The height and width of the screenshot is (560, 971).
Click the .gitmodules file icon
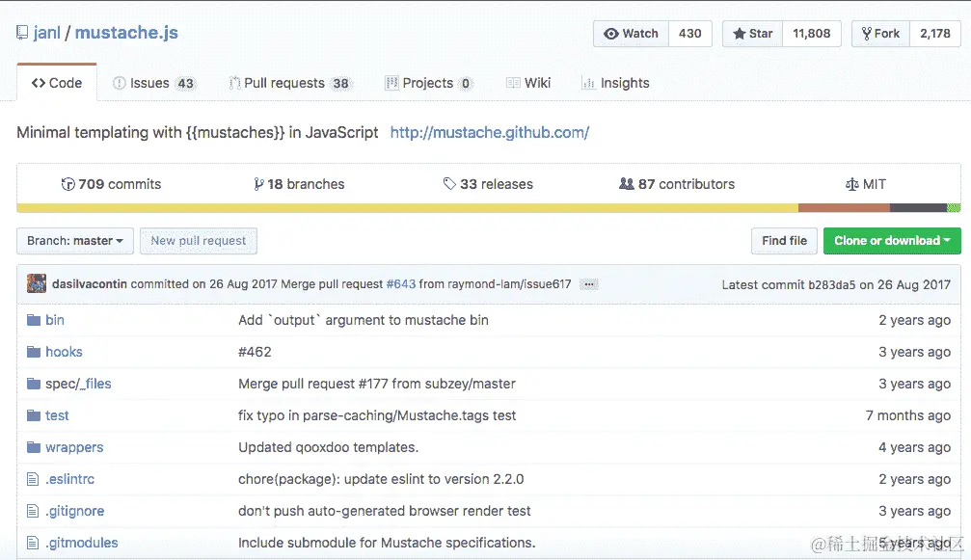pos(33,543)
